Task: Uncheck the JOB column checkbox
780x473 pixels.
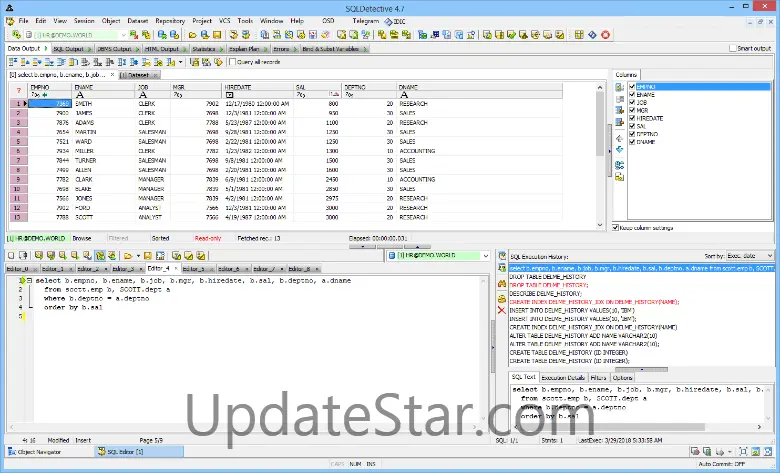Action: 632,102
